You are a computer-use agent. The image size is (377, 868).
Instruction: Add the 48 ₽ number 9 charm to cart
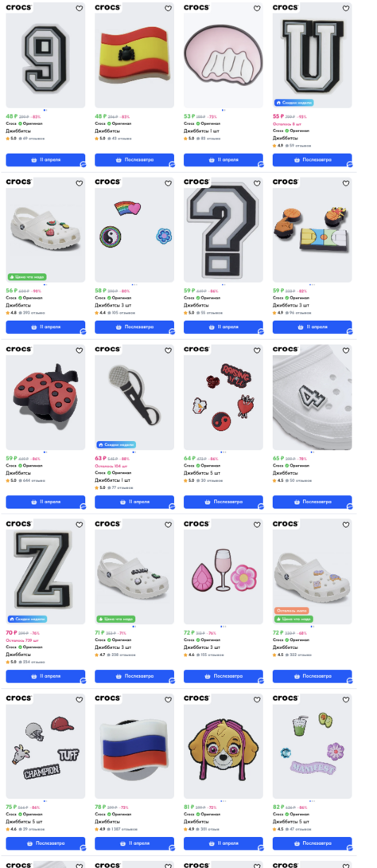(x=45, y=159)
